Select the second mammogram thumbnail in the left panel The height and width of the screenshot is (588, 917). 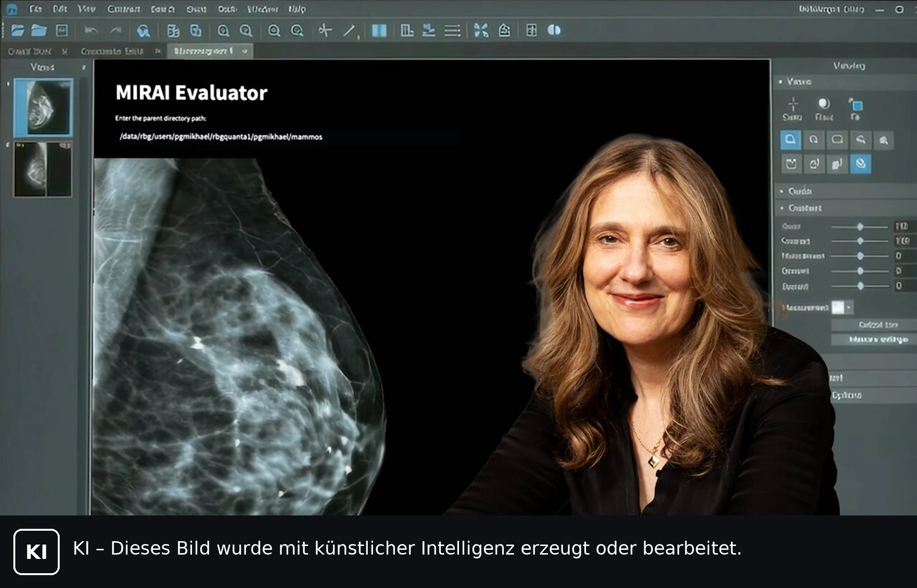43,169
